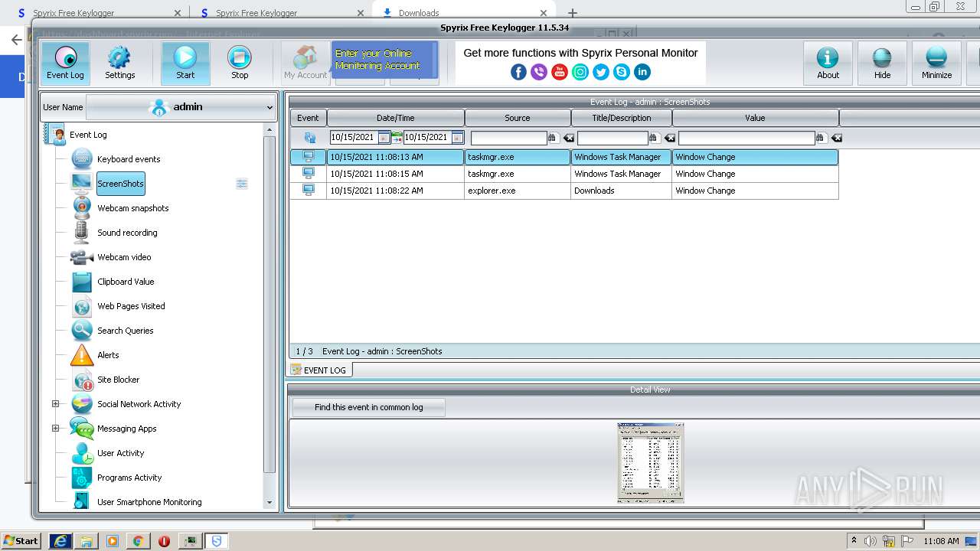Click tree scrollbar down arrow

click(x=269, y=503)
